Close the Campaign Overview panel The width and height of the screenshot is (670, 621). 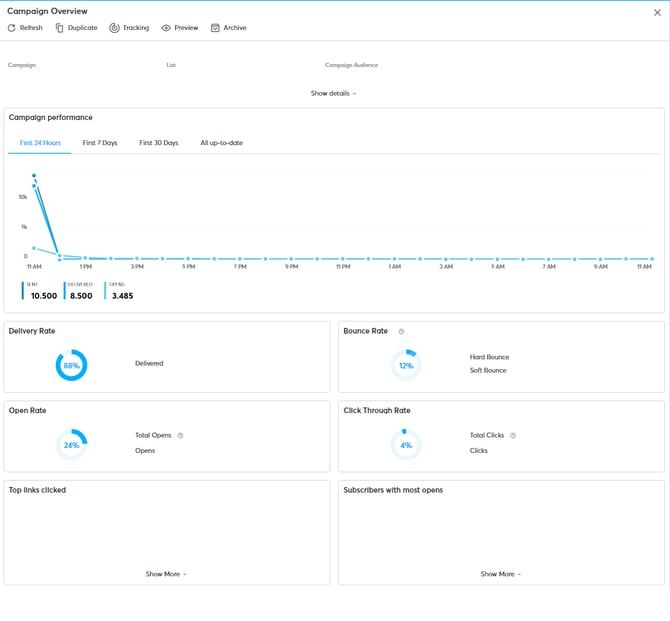[657, 13]
